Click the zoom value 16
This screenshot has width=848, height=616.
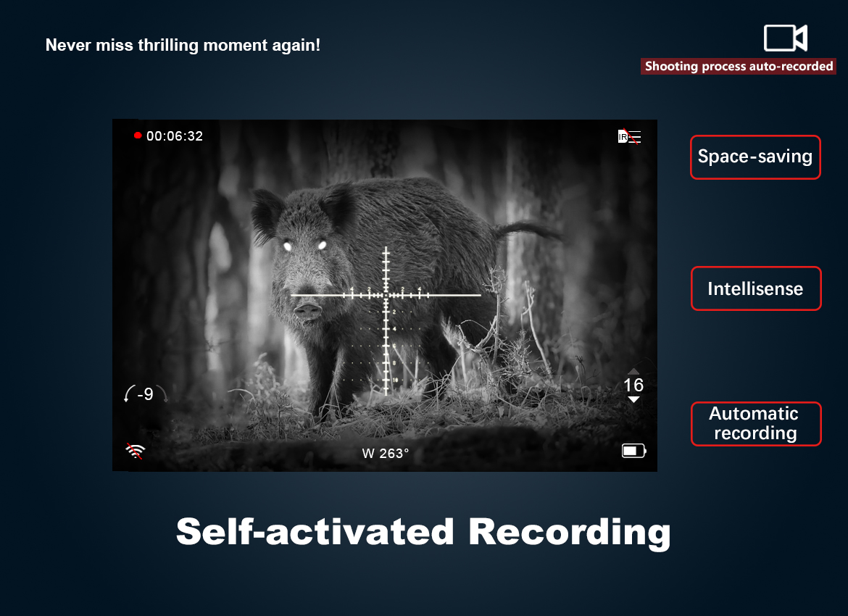click(x=633, y=385)
